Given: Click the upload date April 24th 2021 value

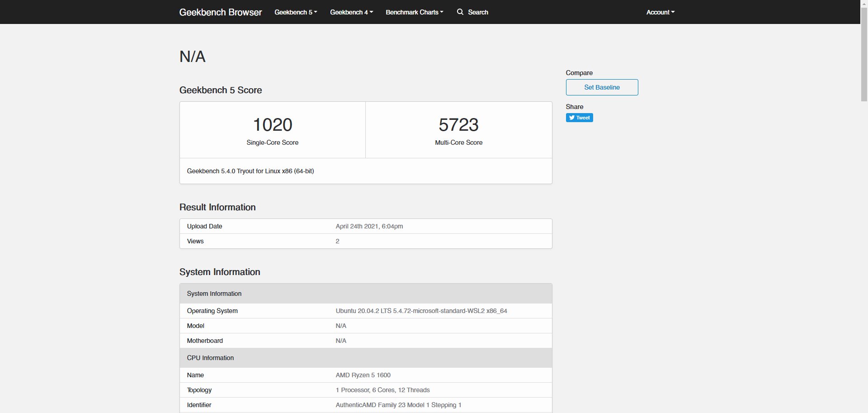Looking at the screenshot, I should point(369,226).
